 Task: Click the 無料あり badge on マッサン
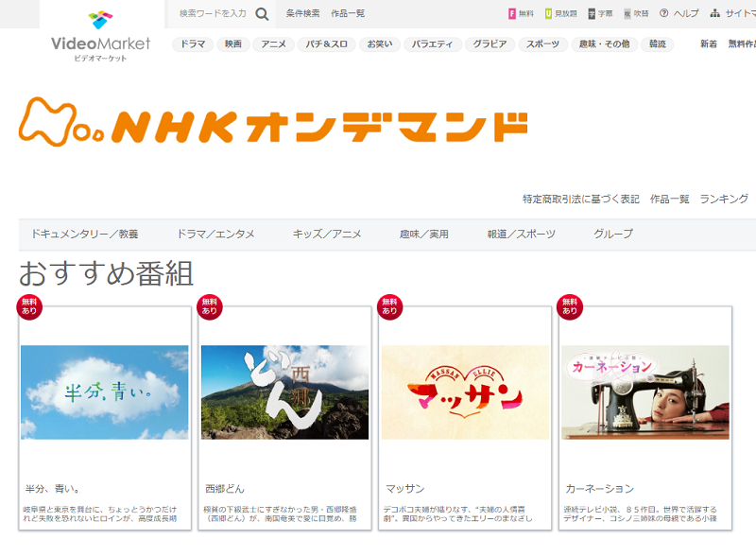click(389, 306)
